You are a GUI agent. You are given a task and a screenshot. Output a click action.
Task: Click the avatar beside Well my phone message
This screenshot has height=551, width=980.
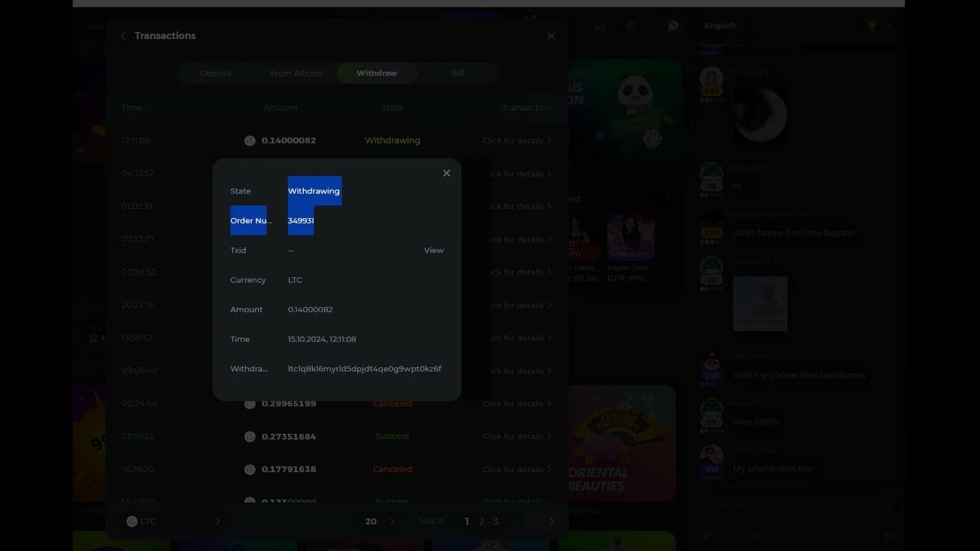[x=711, y=362]
